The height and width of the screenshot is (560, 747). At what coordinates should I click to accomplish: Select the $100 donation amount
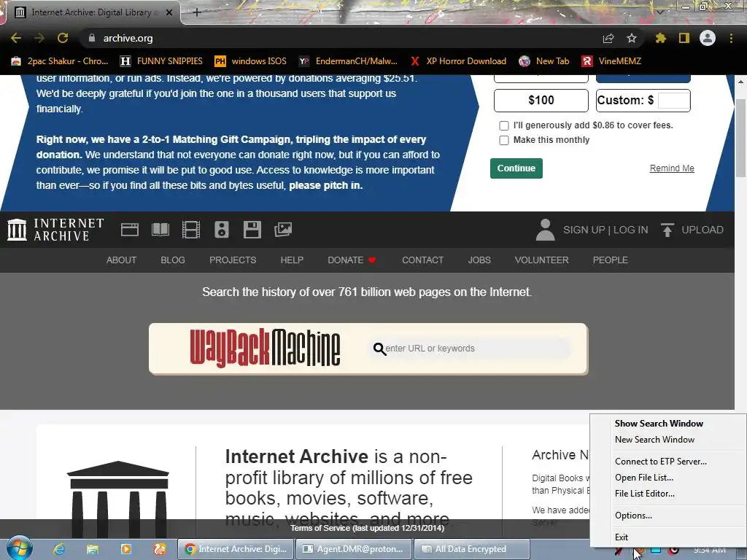click(x=541, y=101)
